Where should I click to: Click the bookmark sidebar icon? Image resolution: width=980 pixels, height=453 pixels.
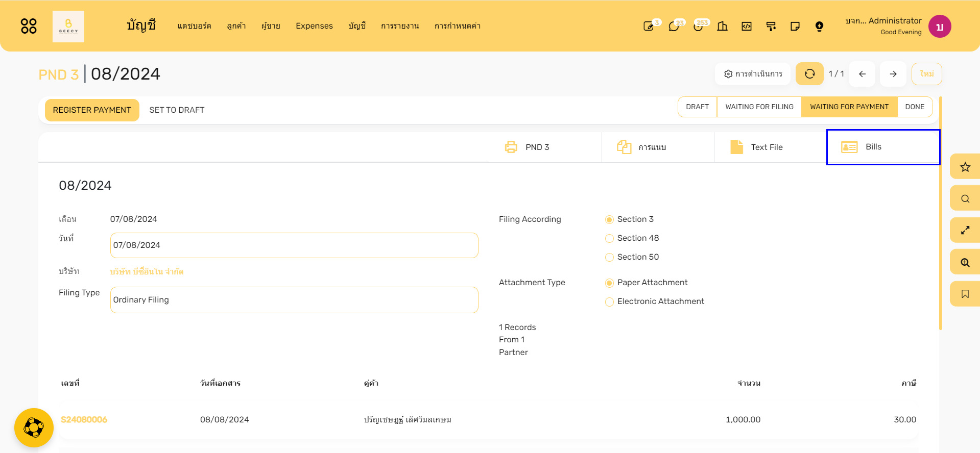(965, 294)
